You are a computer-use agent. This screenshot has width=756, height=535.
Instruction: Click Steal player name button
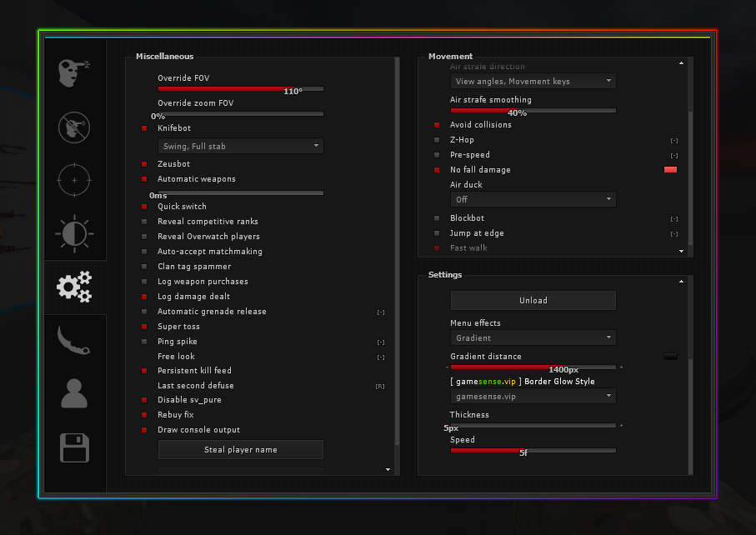click(x=241, y=450)
